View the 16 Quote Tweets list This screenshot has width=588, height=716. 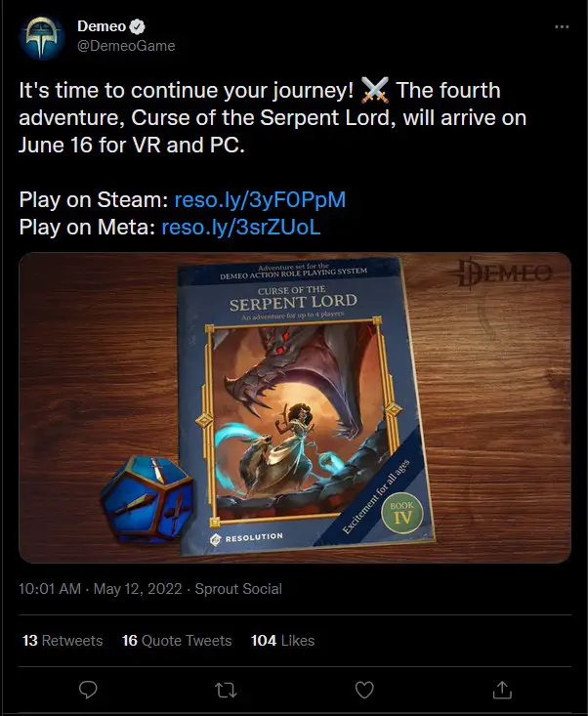(177, 640)
